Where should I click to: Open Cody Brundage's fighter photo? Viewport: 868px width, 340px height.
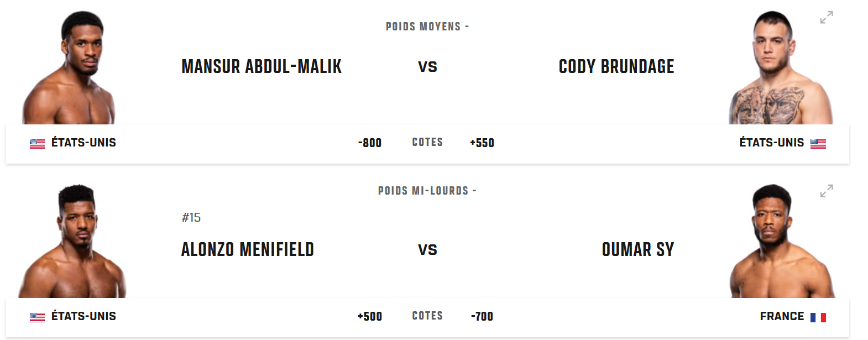781,67
